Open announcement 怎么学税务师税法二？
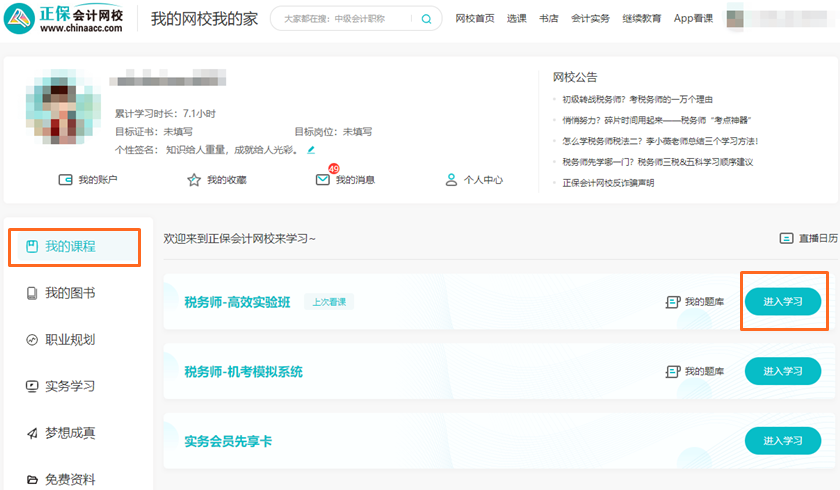 point(660,141)
